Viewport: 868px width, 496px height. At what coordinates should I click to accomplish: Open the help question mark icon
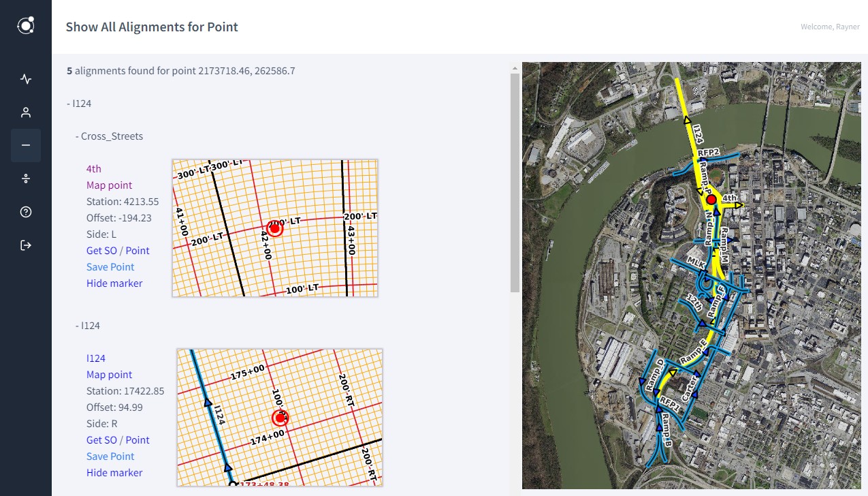(26, 212)
